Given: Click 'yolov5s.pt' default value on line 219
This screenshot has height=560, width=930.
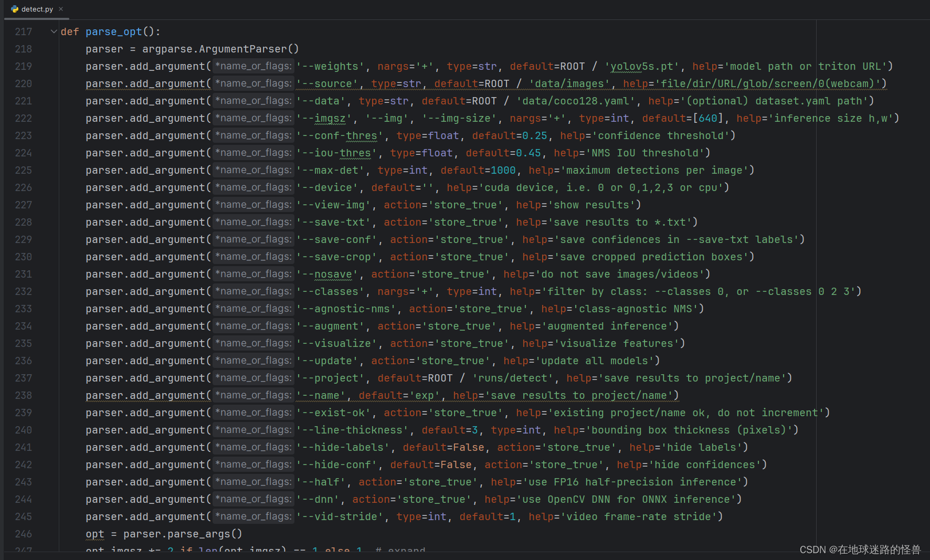Looking at the screenshot, I should pyautogui.click(x=642, y=66).
